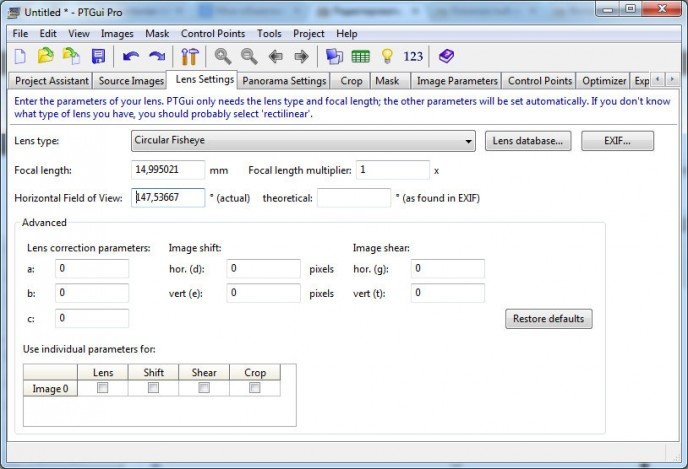Screen dimensions: 688x469
Task: Open the Images menu
Action: [x=117, y=34]
